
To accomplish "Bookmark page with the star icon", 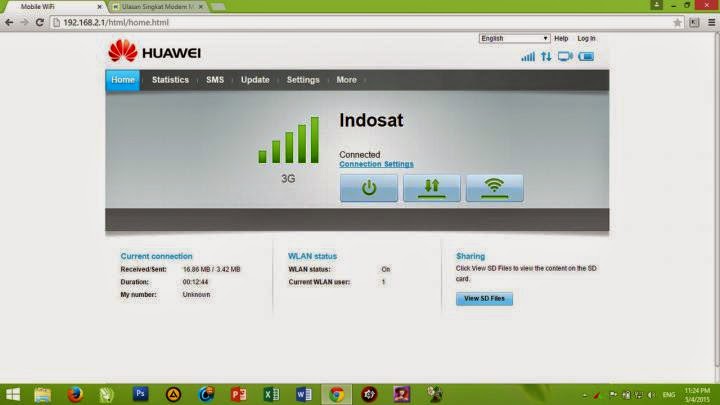I will pyautogui.click(x=677, y=22).
